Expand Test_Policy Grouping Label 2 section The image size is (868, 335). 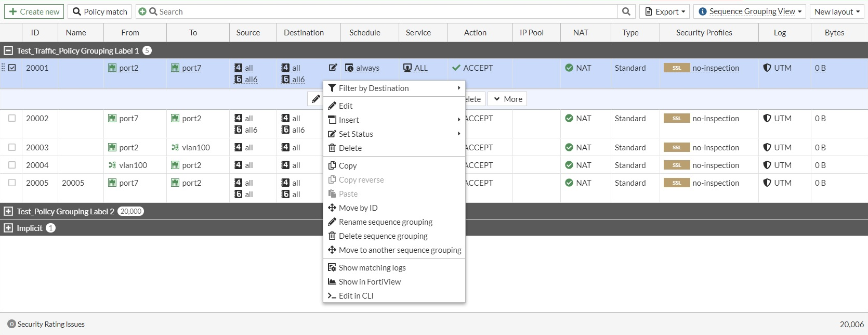[x=8, y=211]
